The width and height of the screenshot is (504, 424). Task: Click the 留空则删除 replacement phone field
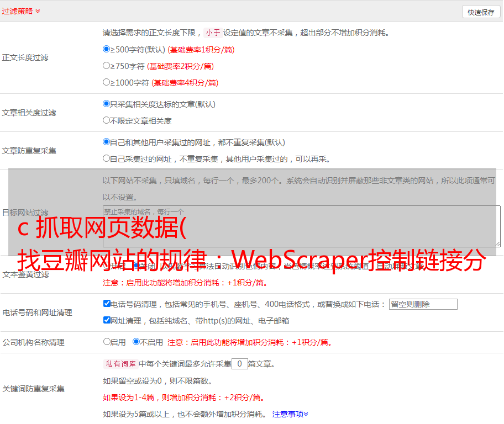[x=423, y=304]
